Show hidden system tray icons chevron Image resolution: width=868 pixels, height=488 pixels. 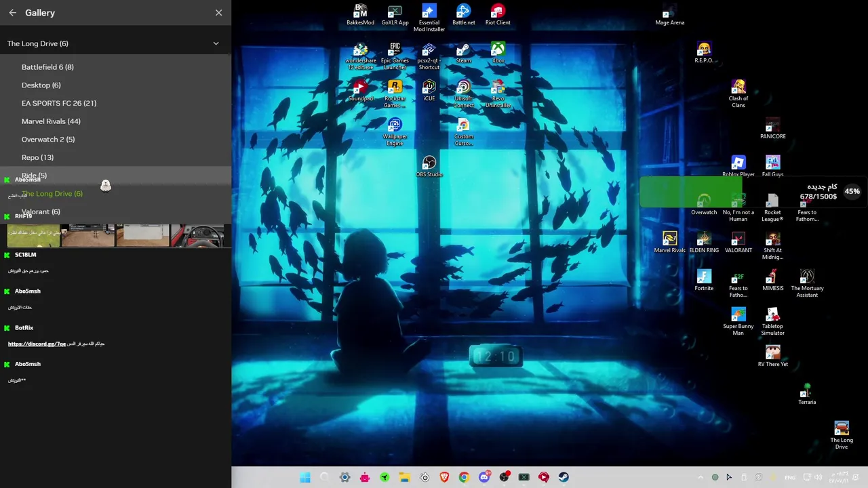(x=701, y=477)
